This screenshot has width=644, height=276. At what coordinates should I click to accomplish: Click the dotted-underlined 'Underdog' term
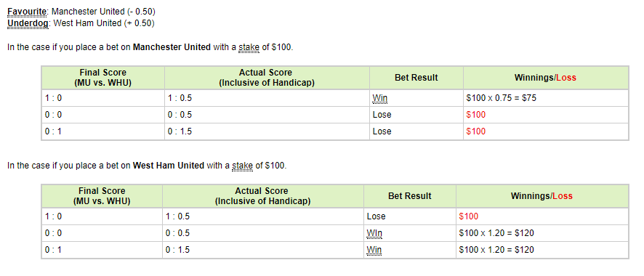click(28, 23)
